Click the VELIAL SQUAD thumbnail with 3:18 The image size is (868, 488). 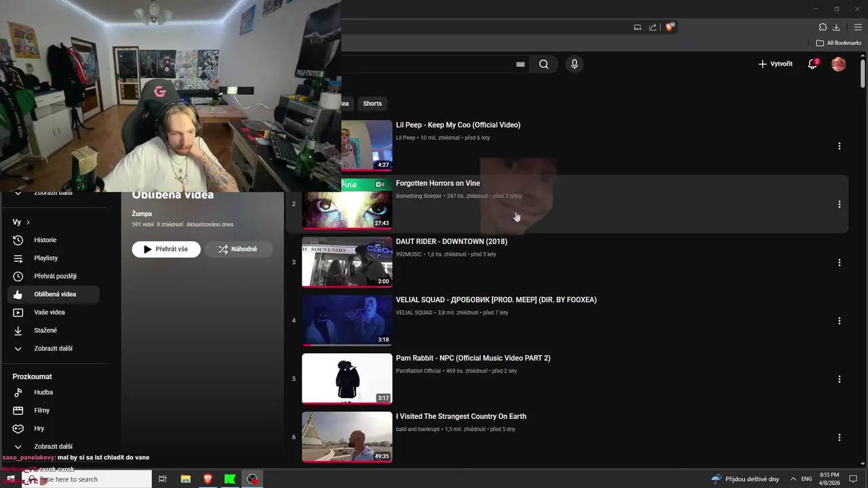tap(347, 320)
